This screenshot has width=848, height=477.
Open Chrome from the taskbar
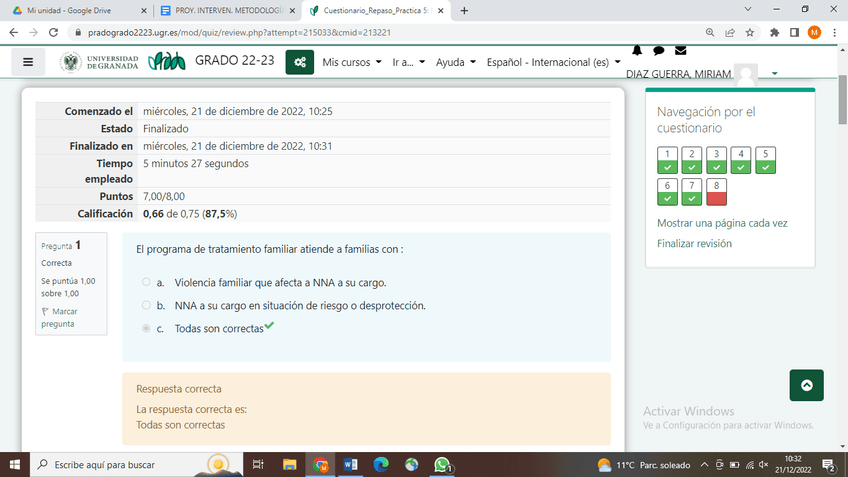pyautogui.click(x=320, y=465)
